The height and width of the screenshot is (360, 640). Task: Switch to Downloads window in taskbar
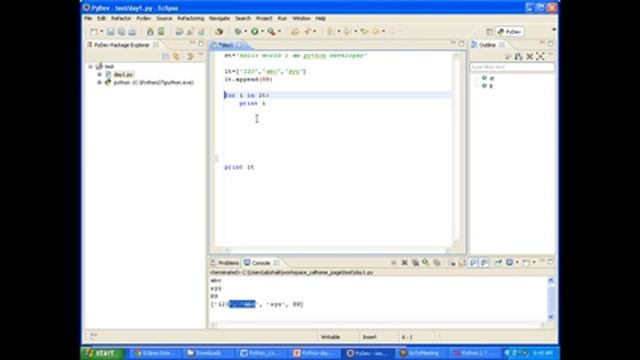pyautogui.click(x=209, y=353)
